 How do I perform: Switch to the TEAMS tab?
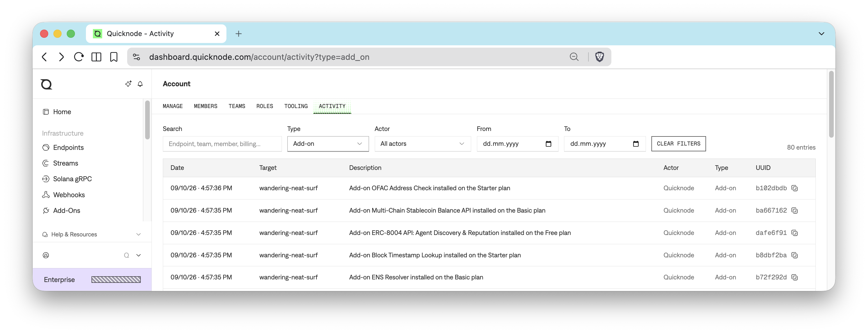click(x=237, y=106)
